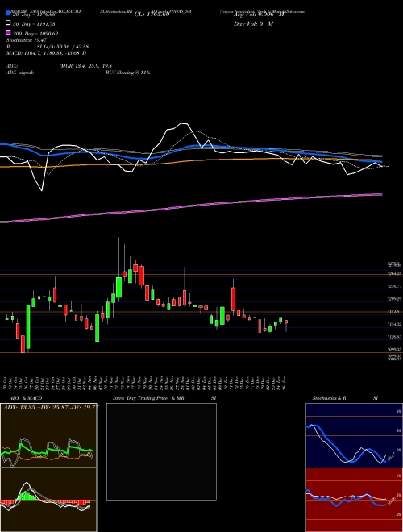Click the 1209.29 price axis label
403x532 pixels.
point(394,299)
